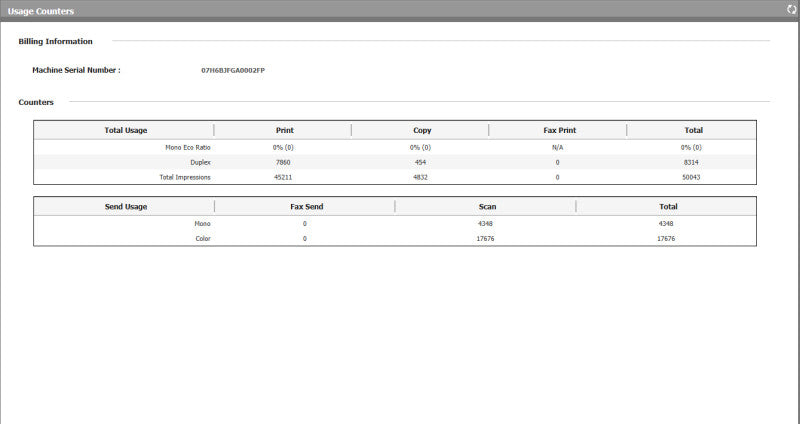Select the Color row label in Send Usage
Image resolution: width=800 pixels, height=424 pixels.
pos(203,238)
